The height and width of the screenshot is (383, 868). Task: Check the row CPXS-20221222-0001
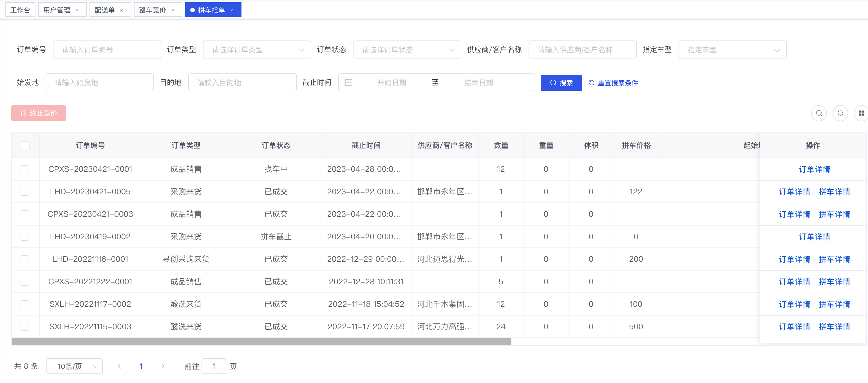[x=24, y=282]
